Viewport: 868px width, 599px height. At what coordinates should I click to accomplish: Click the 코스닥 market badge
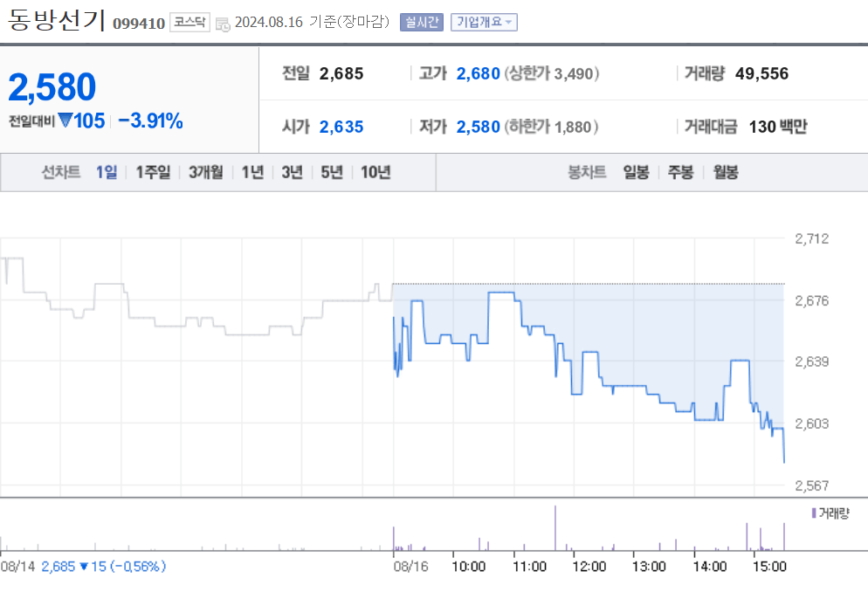click(x=189, y=22)
